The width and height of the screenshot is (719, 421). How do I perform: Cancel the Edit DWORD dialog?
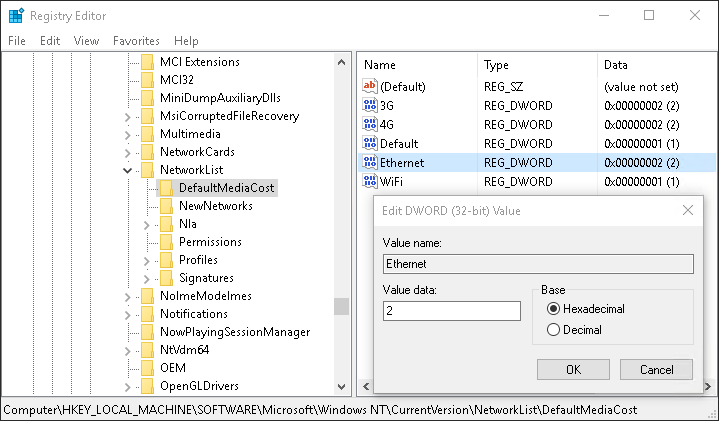(x=657, y=370)
